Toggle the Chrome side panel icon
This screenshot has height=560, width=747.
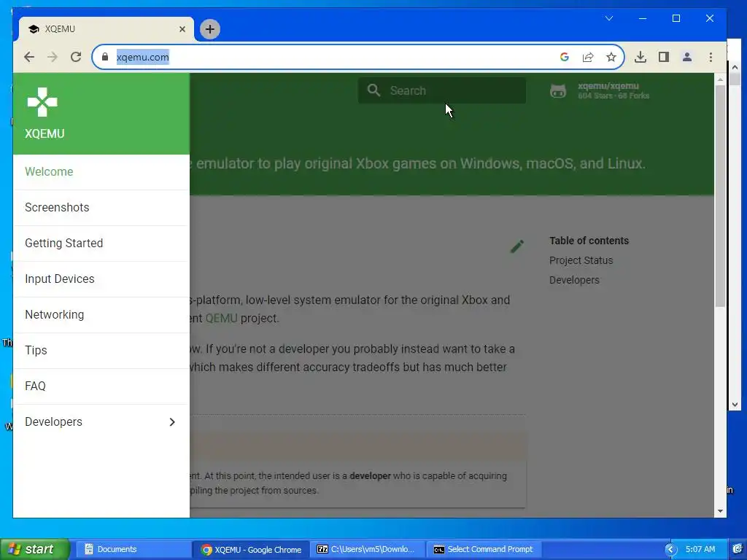pyautogui.click(x=664, y=57)
